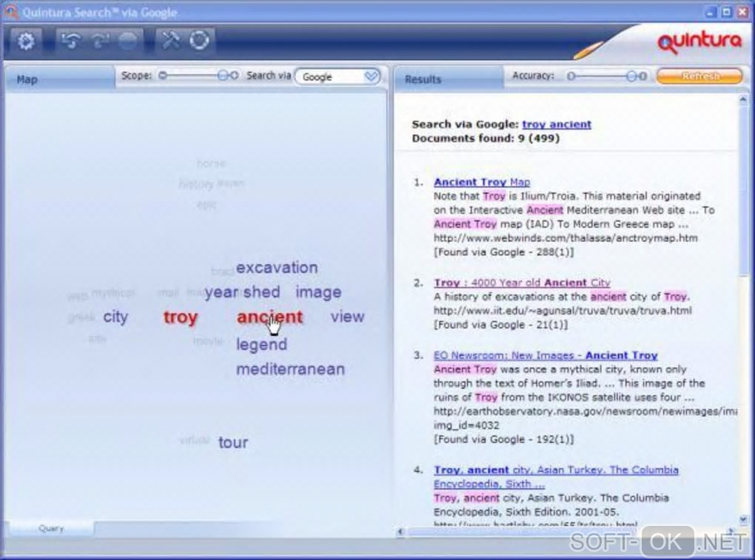Click the word 'tour' in the map

(233, 442)
